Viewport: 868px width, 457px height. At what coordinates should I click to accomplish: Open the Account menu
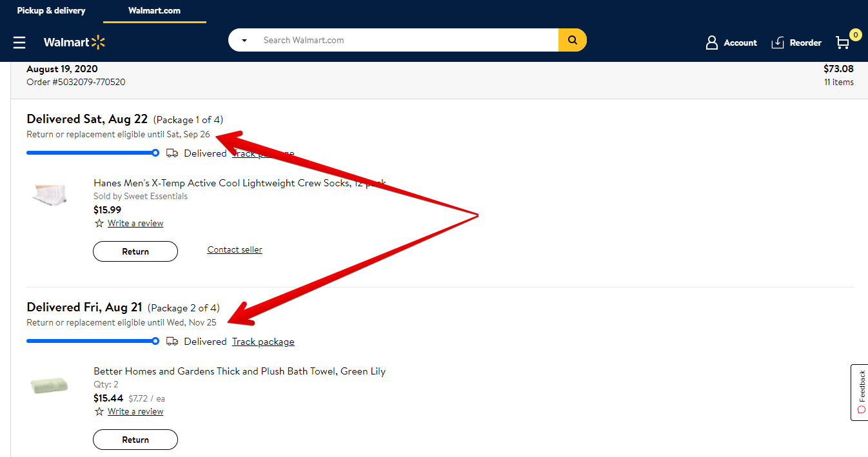click(731, 43)
